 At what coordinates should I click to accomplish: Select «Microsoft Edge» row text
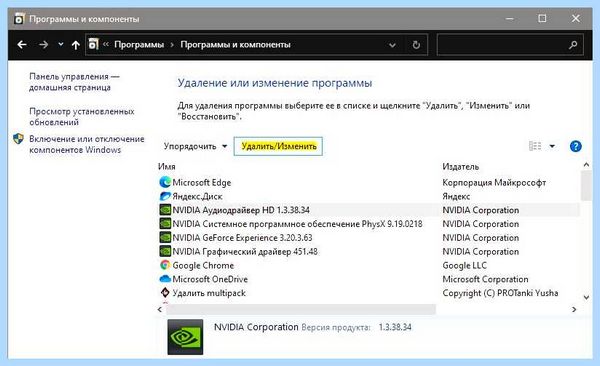[x=202, y=183]
